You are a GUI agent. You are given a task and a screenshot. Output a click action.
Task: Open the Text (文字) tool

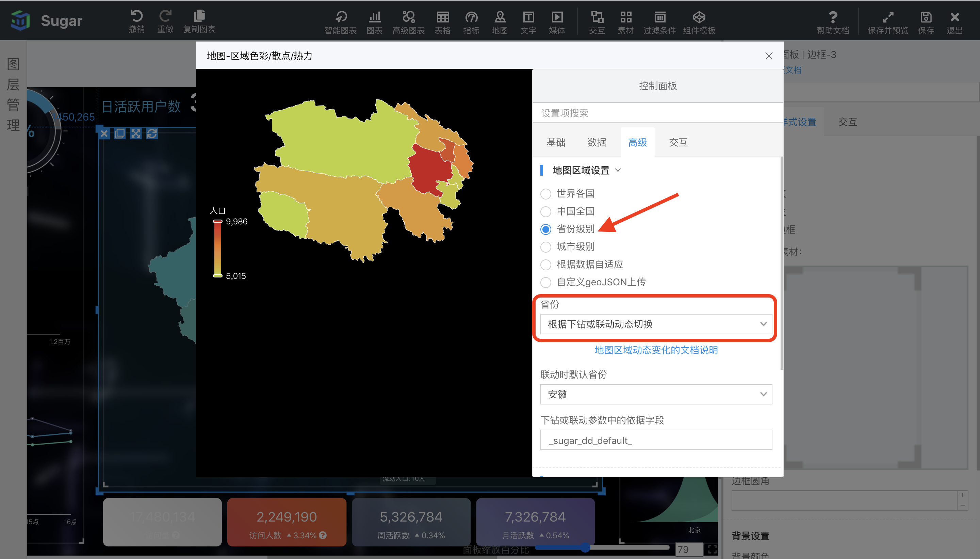(x=528, y=22)
